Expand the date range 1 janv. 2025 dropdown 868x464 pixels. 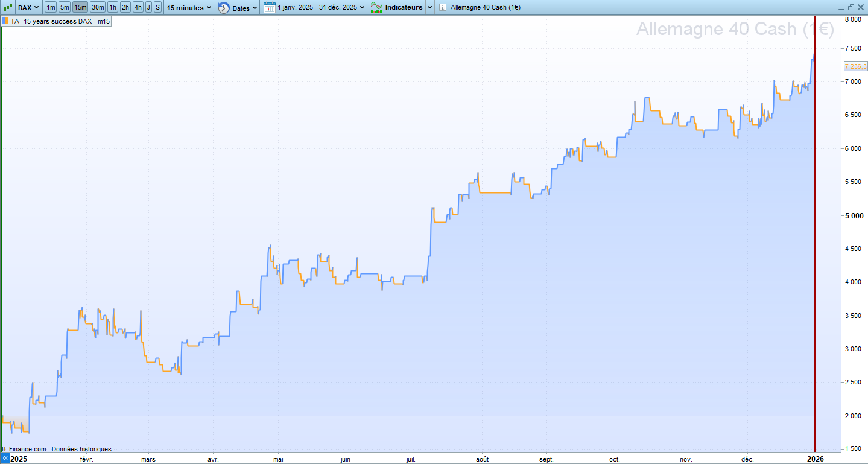coord(322,8)
